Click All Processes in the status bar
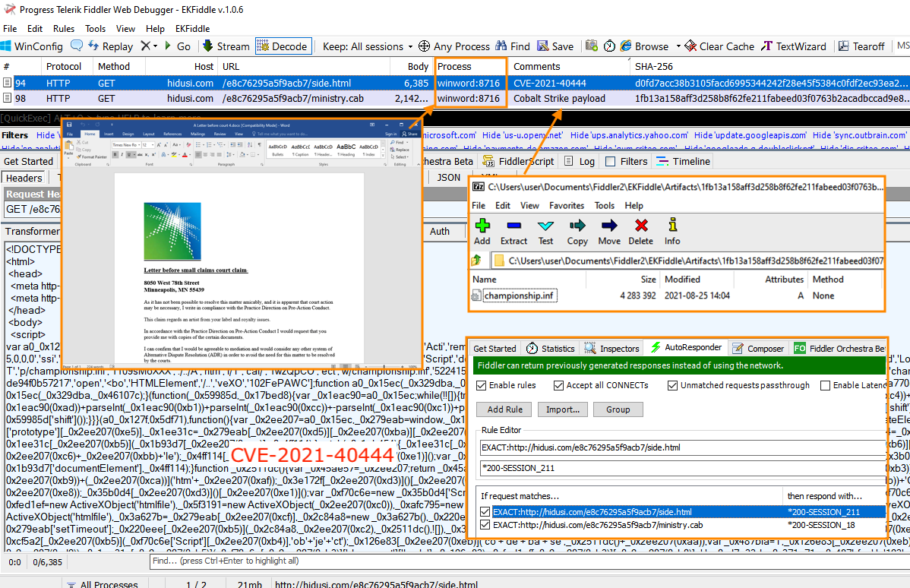 (x=103, y=583)
